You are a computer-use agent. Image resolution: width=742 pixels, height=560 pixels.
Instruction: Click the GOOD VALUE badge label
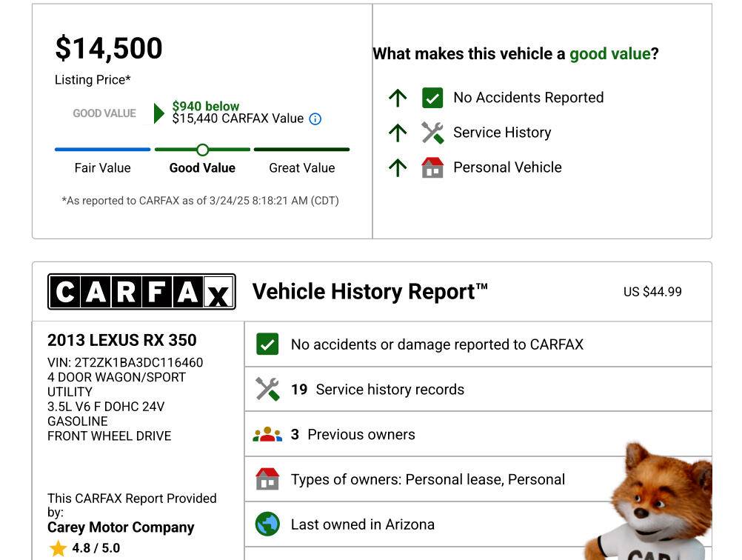(104, 113)
